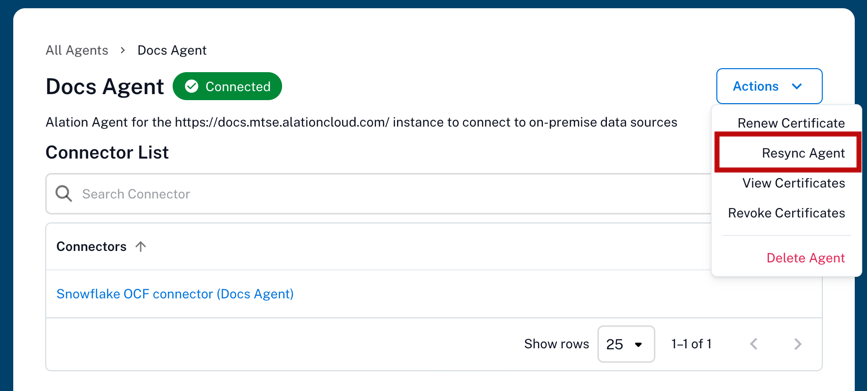Click the 1–1 of 1 pagination text

tap(691, 344)
